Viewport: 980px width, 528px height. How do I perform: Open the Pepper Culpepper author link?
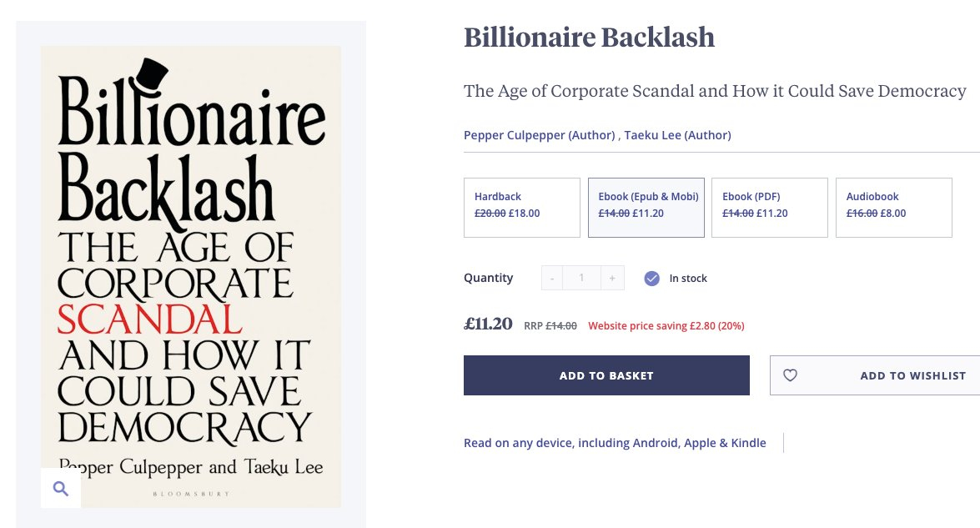(x=538, y=135)
